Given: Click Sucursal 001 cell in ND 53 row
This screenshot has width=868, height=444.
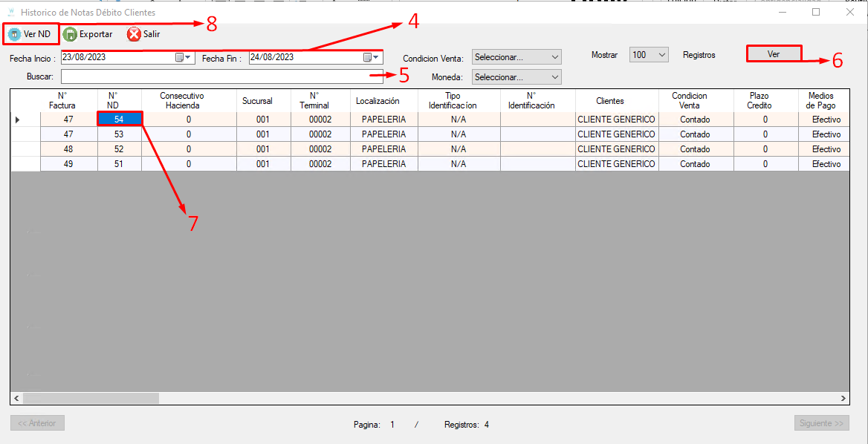Looking at the screenshot, I should (264, 134).
